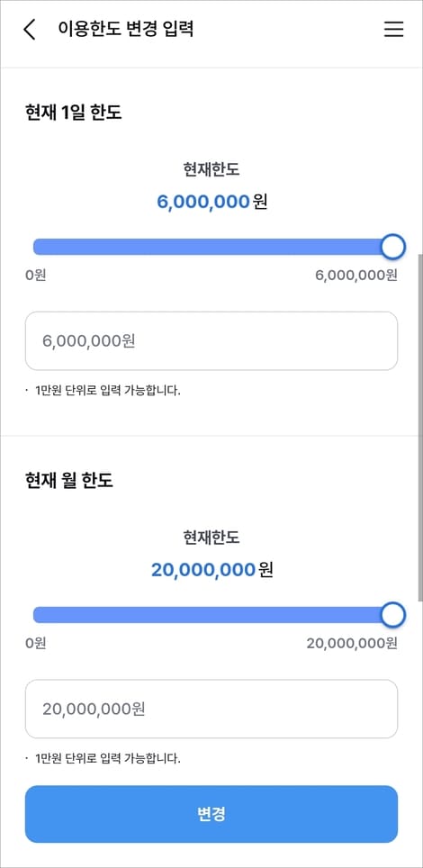Focus the 6,000,000원 daily limit input field
Viewport: 423px width, 868px height.
[211, 341]
